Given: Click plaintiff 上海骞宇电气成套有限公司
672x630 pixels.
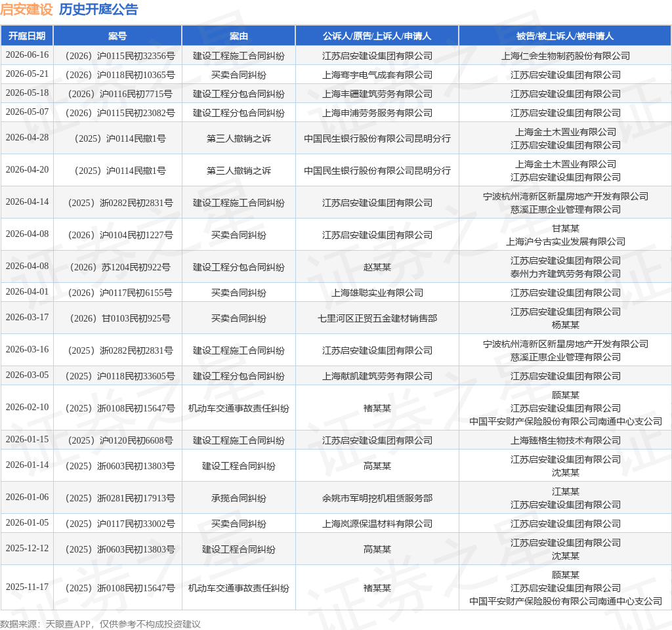Looking at the screenshot, I should coord(377,75).
